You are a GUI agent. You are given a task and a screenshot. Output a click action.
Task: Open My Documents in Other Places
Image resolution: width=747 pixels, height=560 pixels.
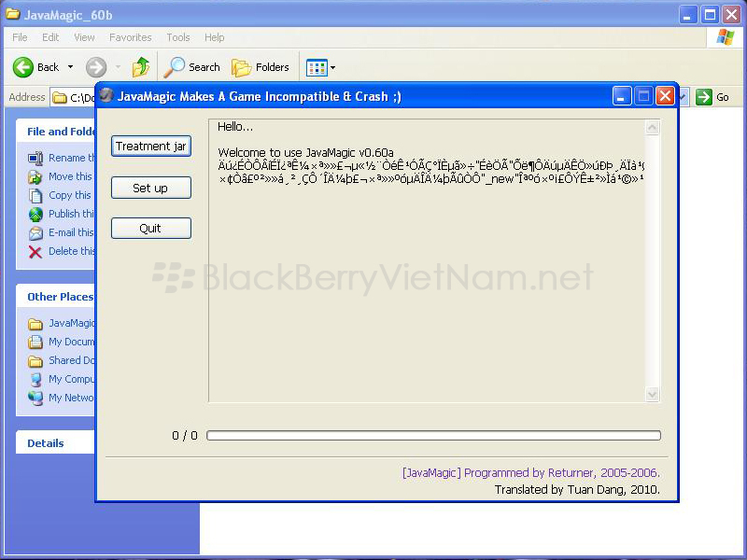pyautogui.click(x=62, y=342)
